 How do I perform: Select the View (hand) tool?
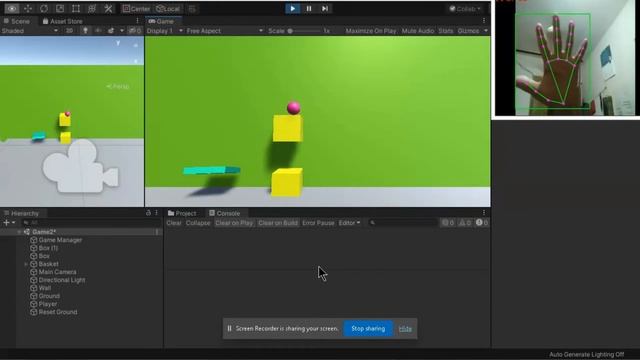tap(12, 9)
